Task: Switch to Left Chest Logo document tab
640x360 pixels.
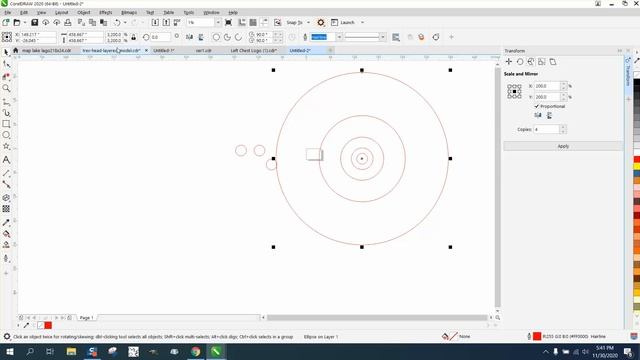Action: 253,51
